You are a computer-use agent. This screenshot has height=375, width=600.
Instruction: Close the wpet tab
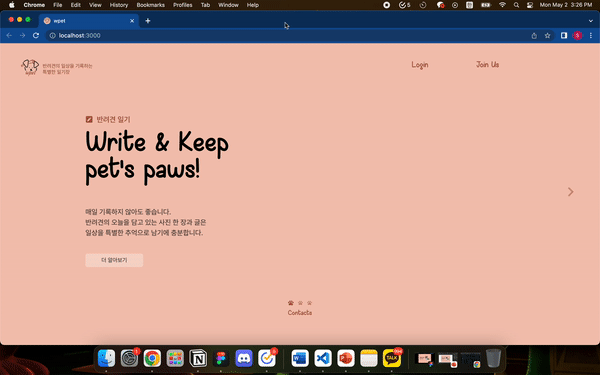pos(132,21)
